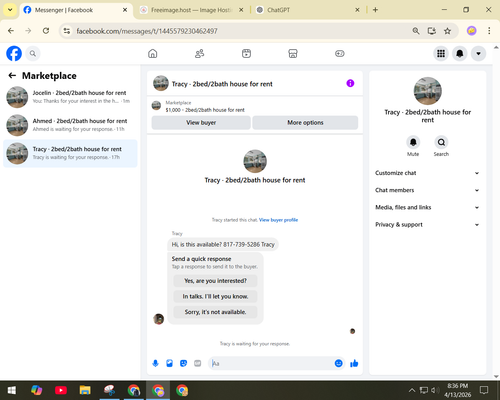Image resolution: width=500 pixels, height=400 pixels.
Task: Click Tracy's message 'Hi, is this available?'
Action: pos(223,244)
